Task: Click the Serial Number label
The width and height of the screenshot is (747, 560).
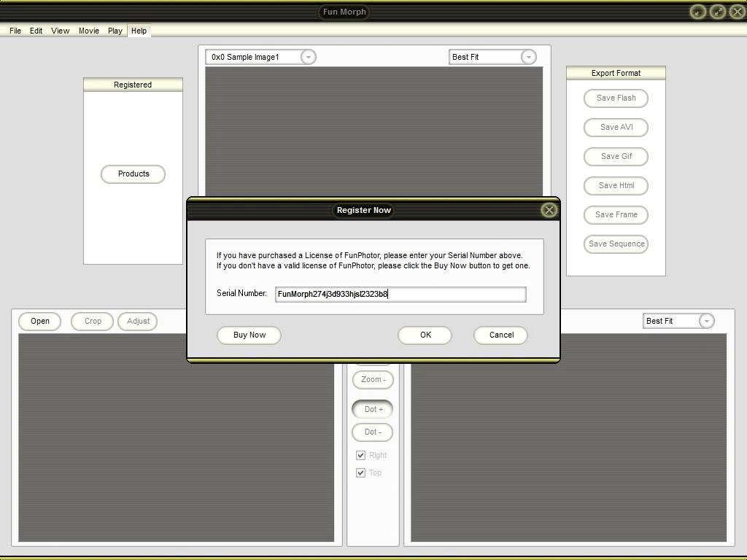Action: pyautogui.click(x=241, y=293)
